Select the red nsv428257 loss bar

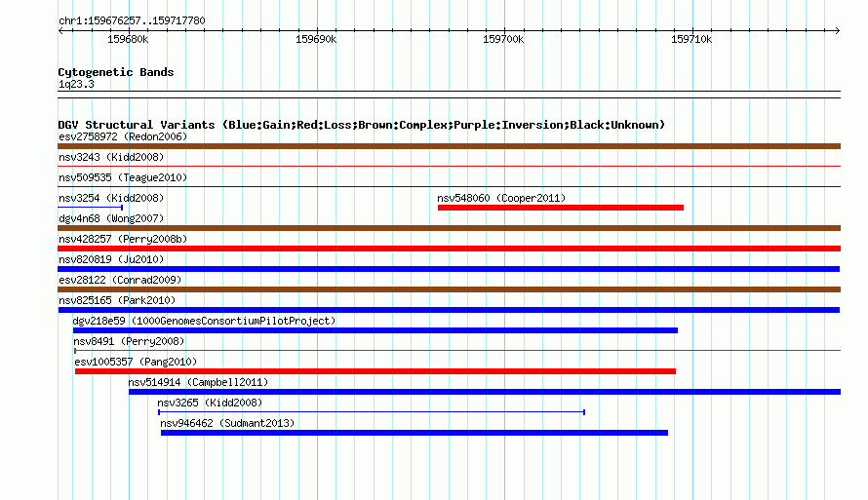[x=449, y=249]
